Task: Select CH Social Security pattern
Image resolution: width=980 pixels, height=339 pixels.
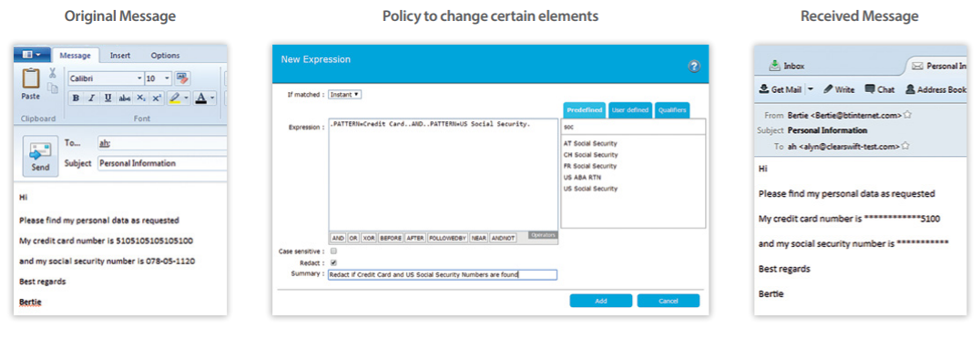Action: point(590,155)
